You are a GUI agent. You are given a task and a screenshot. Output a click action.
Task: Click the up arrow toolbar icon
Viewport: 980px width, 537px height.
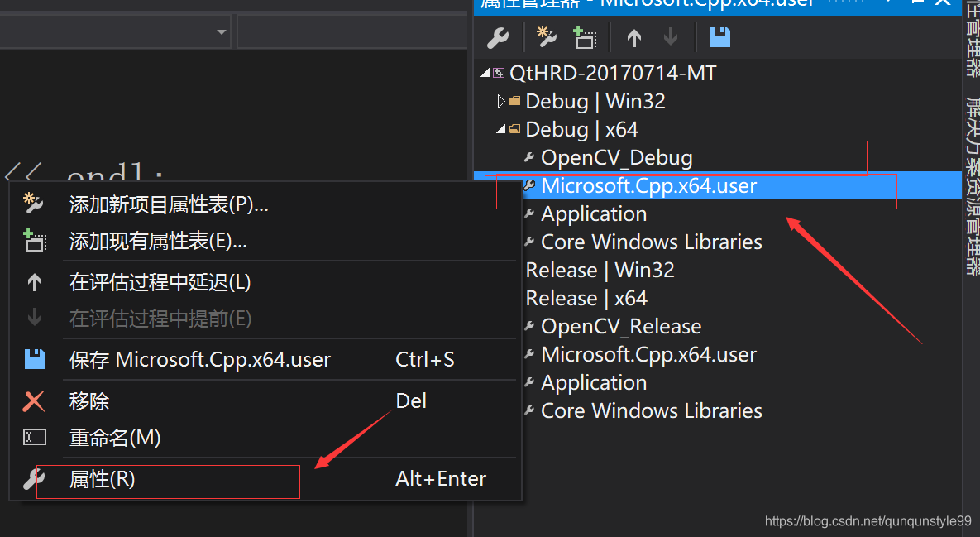coord(634,38)
